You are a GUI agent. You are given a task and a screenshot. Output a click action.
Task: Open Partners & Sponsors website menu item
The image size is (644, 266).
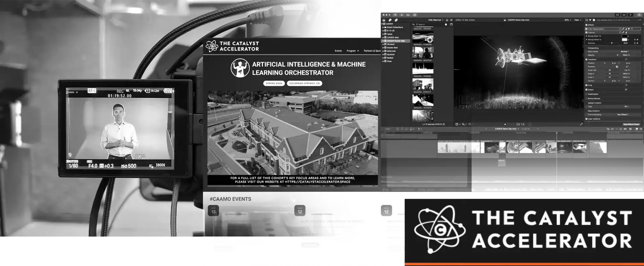point(372,51)
